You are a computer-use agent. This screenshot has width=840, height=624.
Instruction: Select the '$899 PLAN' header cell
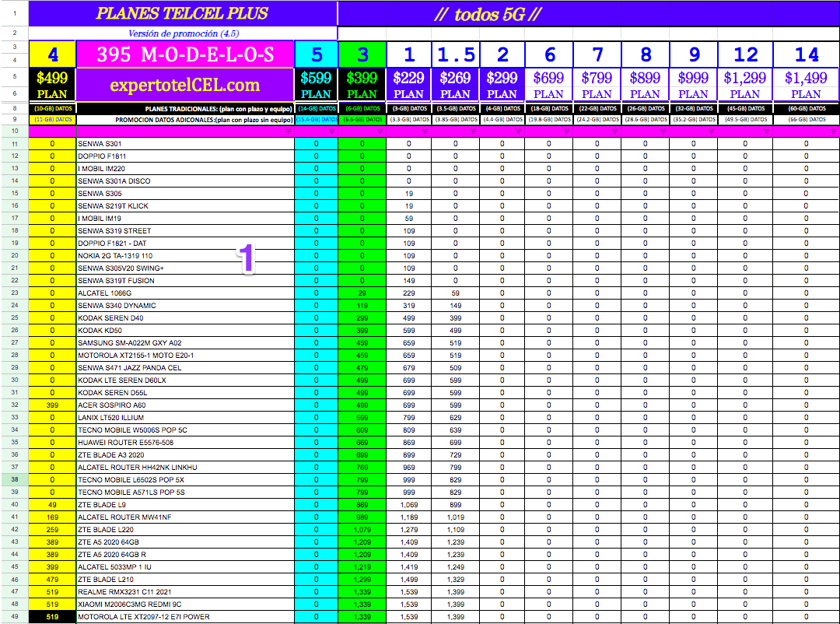coord(645,85)
